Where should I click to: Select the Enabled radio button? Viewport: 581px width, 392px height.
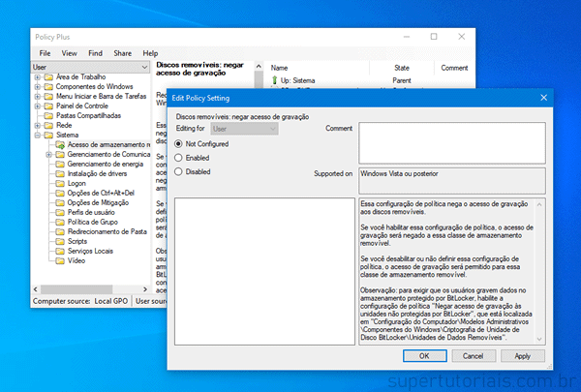[x=178, y=158]
